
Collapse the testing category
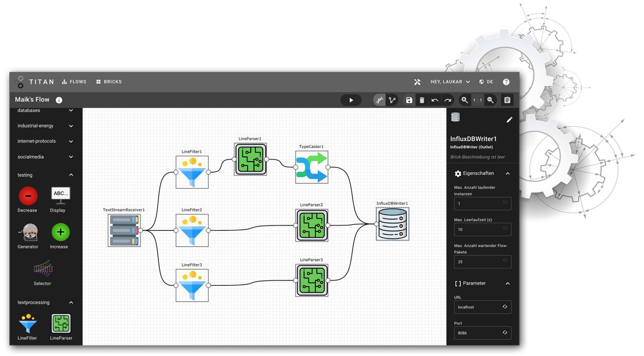45,175
